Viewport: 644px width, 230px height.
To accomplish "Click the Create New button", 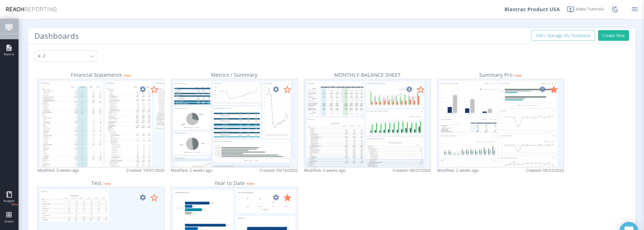I will pos(613,35).
